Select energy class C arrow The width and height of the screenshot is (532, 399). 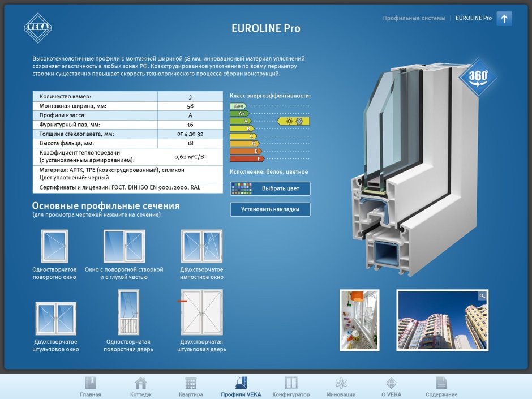tap(243, 136)
